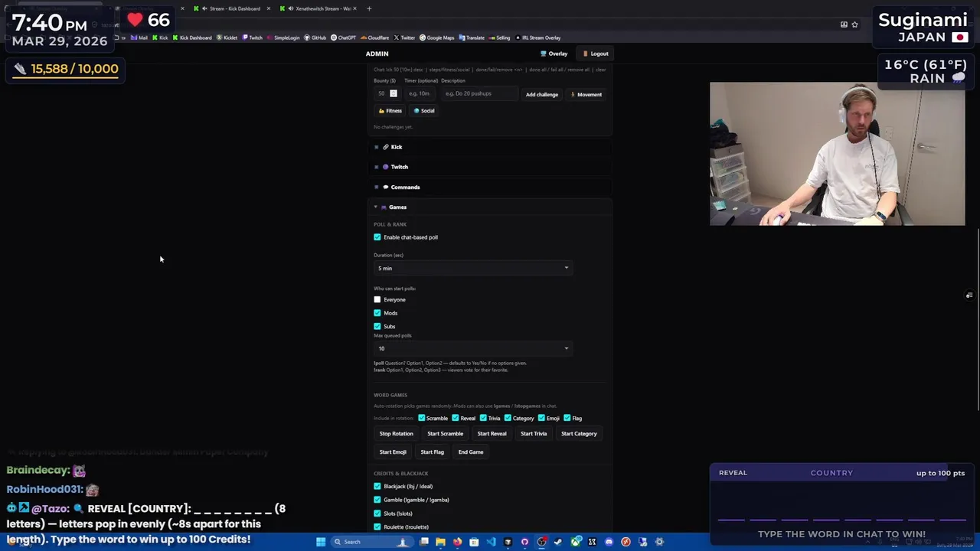Toggle Emoji in word game rotation

541,418
